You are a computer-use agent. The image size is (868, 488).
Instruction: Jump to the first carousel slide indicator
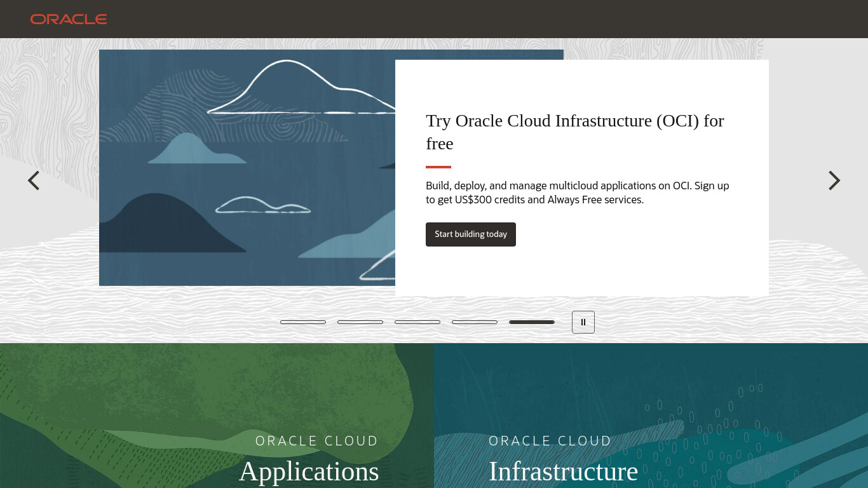303,322
